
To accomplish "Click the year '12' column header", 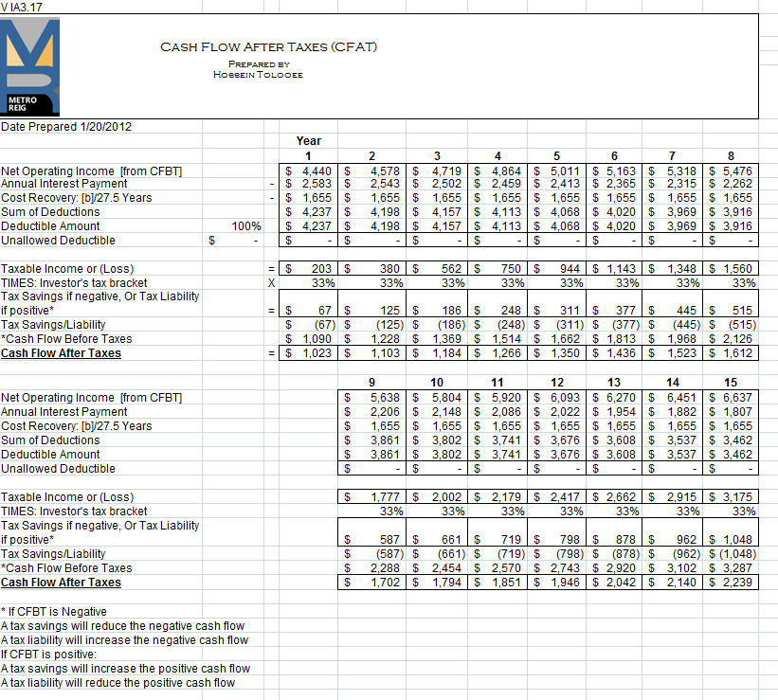I will 557,383.
